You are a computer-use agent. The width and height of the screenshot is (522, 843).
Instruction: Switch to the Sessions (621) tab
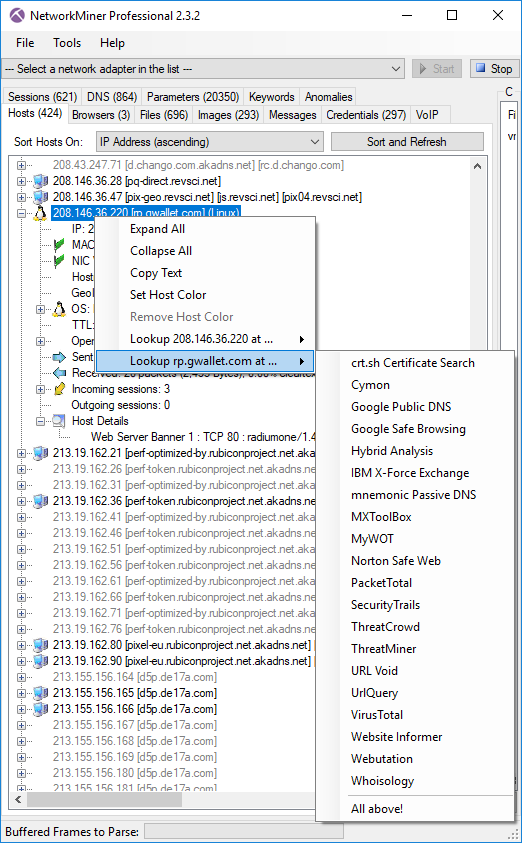(42, 97)
